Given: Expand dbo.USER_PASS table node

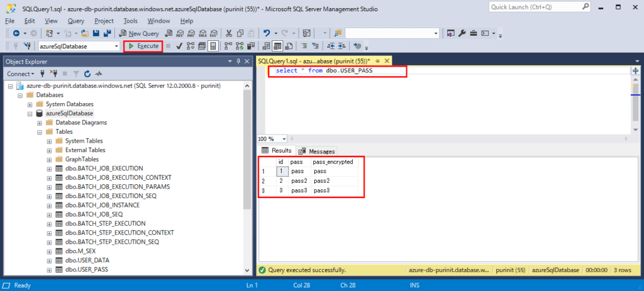Looking at the screenshot, I should coord(49,270).
